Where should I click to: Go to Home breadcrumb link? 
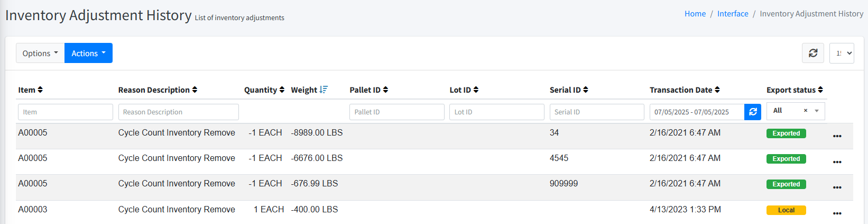coord(695,14)
